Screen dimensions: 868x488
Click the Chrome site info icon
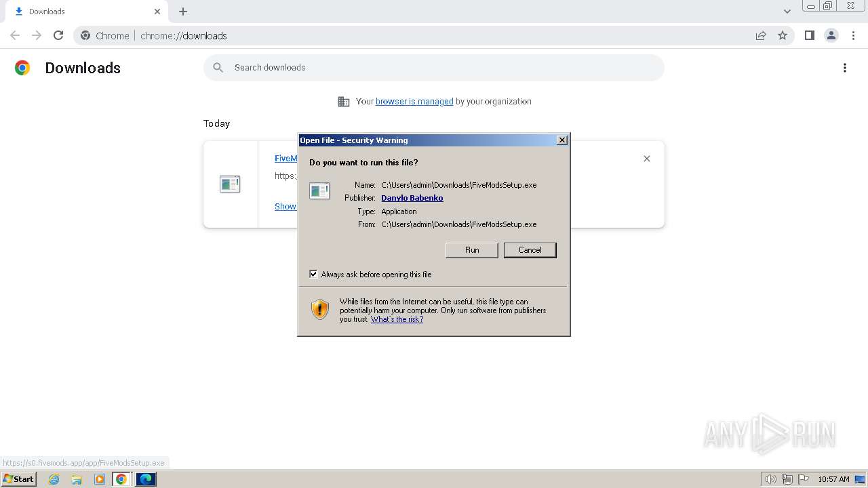[x=85, y=35]
